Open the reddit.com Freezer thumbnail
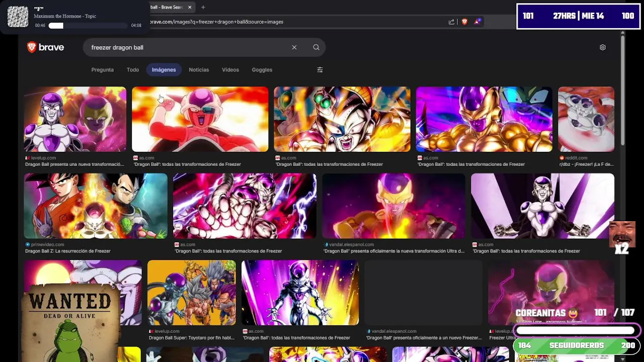The image size is (644, 362). pos(586,119)
